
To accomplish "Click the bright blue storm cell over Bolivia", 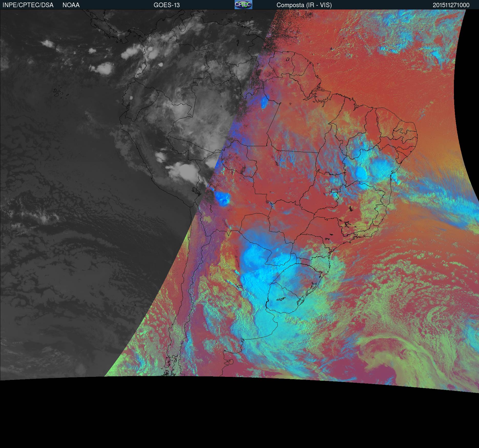I will [x=222, y=198].
